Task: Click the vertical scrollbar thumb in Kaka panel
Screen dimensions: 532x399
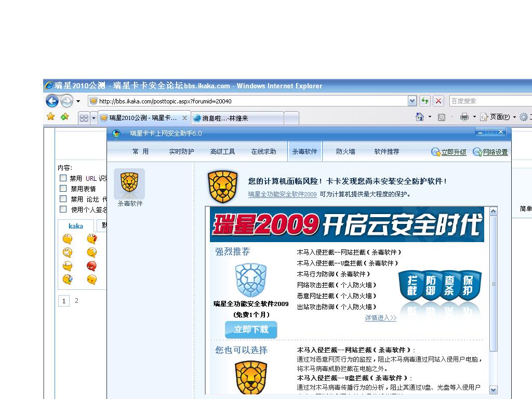Action: click(x=494, y=284)
